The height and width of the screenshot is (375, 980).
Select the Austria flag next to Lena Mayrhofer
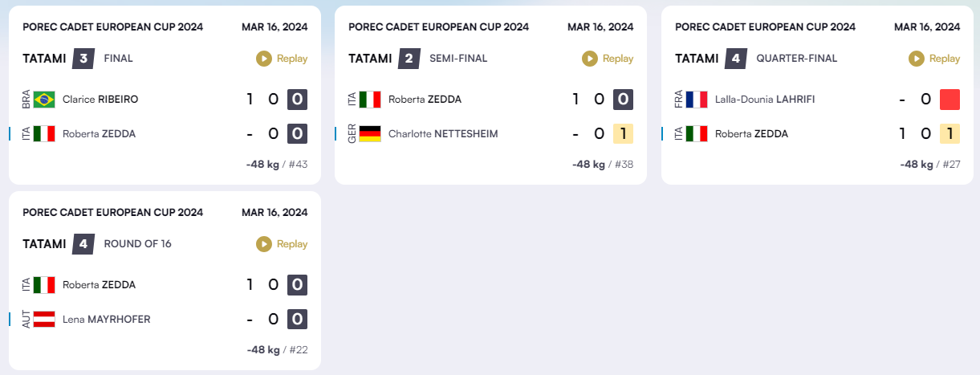(44, 319)
